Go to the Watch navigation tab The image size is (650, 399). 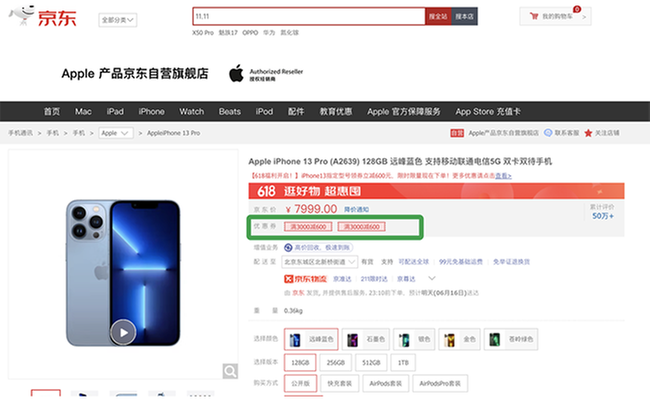coord(192,111)
